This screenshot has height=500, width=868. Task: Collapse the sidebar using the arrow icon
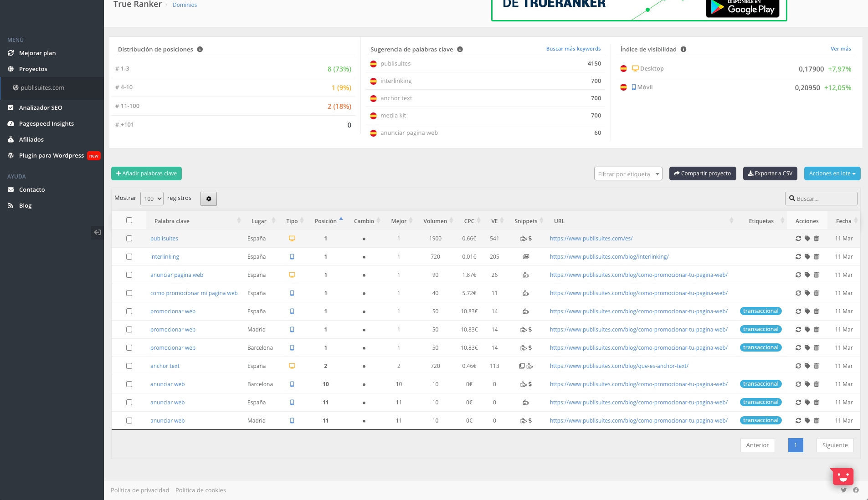(x=97, y=232)
